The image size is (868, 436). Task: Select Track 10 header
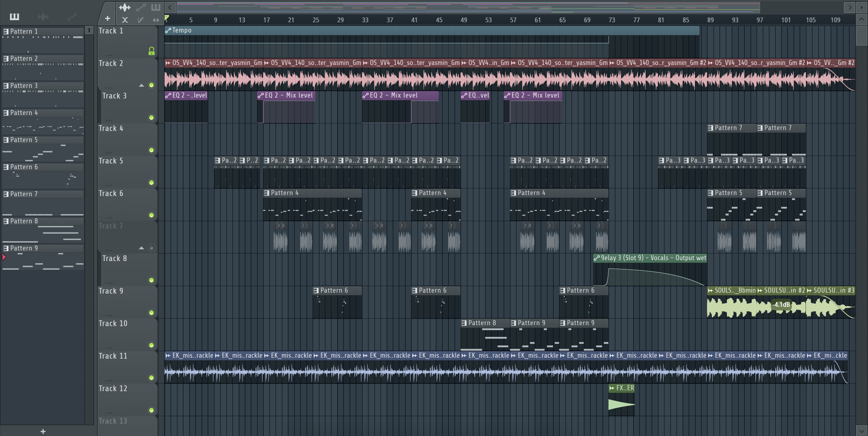pyautogui.click(x=127, y=335)
